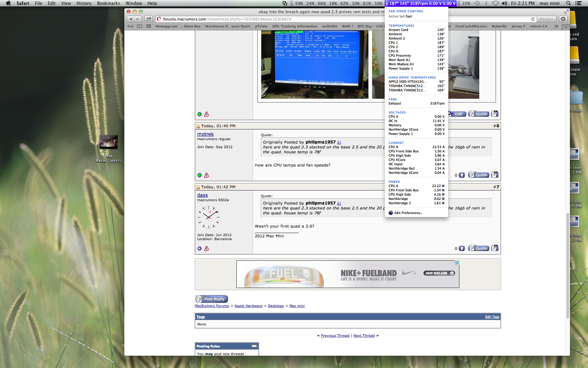Viewport: 588px width, 368px height.
Task: Open Top Sites grid icon
Action: click(x=149, y=26)
